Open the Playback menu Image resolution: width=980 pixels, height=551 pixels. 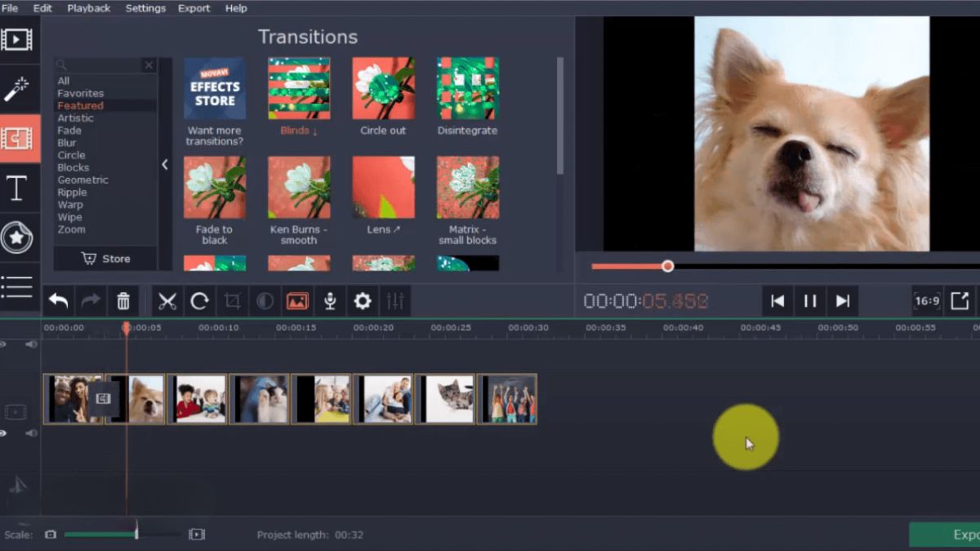pos(88,8)
